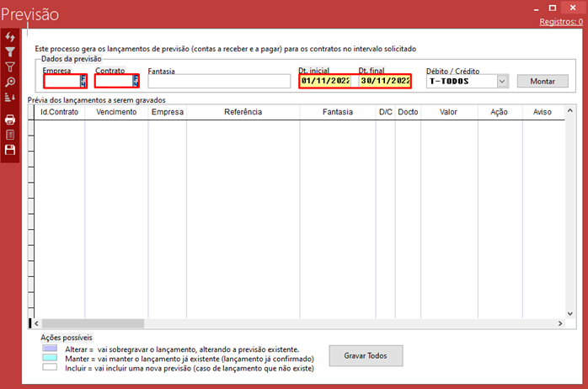588x389 pixels.
Task: Click the sort order icon in sidebar
Action: [10, 97]
